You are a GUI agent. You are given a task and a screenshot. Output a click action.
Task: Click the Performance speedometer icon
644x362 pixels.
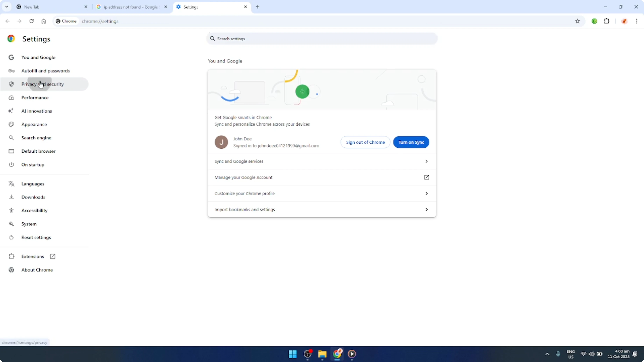coord(11,98)
